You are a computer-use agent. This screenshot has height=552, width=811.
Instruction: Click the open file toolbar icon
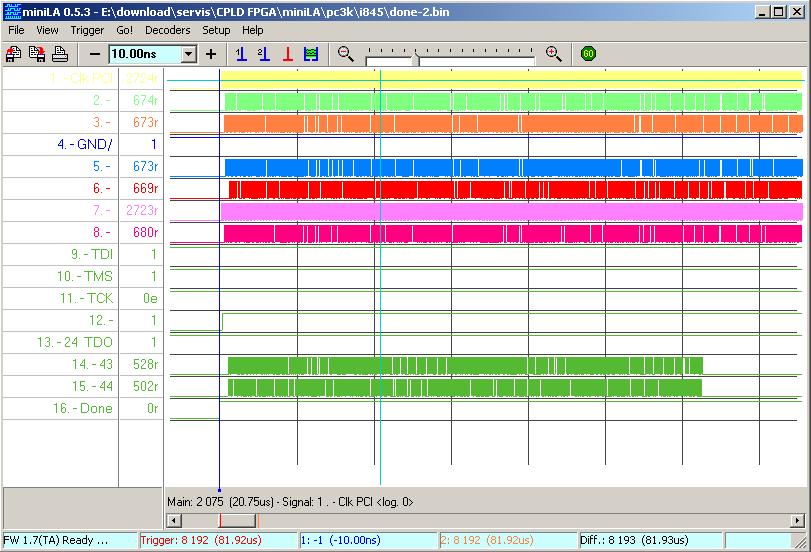pos(15,54)
